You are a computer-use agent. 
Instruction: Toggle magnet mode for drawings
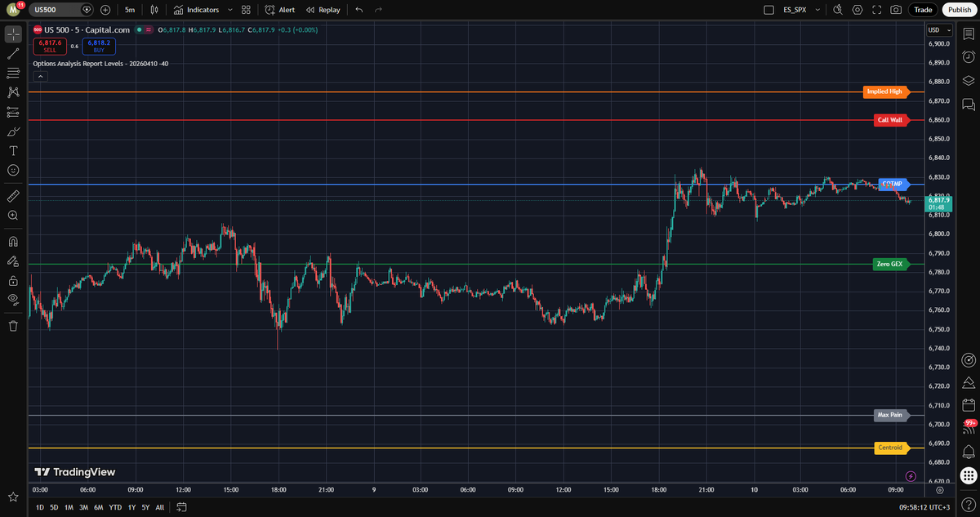(13, 242)
